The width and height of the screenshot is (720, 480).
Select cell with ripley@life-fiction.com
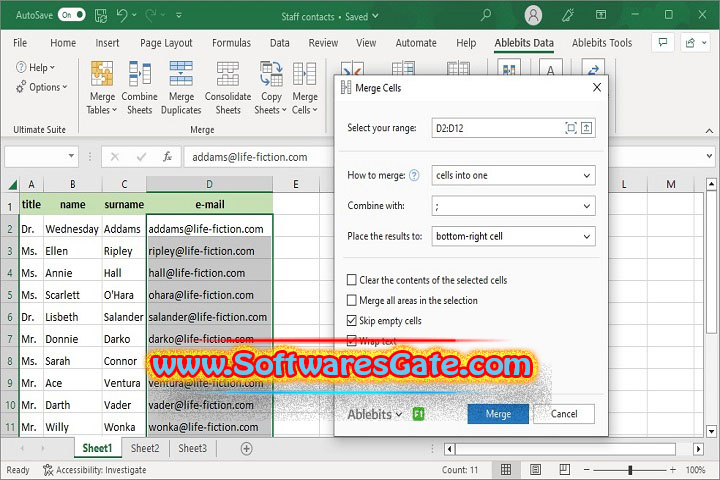coord(209,251)
